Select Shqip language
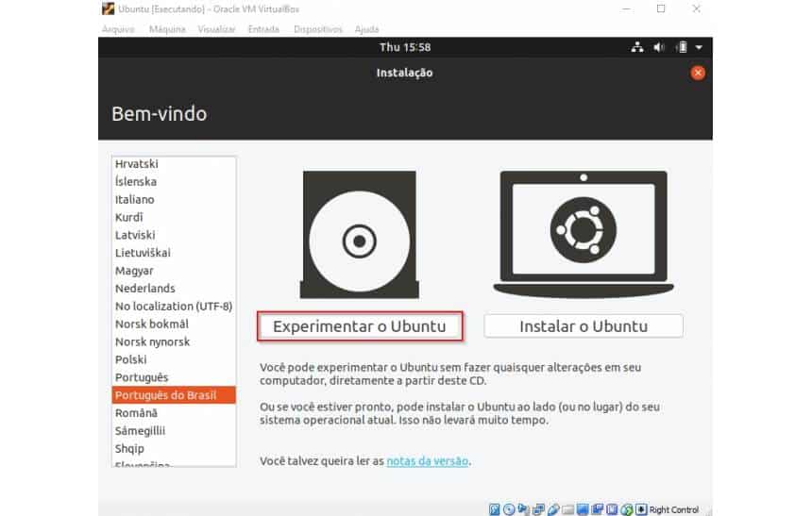812x516 pixels. [174, 448]
